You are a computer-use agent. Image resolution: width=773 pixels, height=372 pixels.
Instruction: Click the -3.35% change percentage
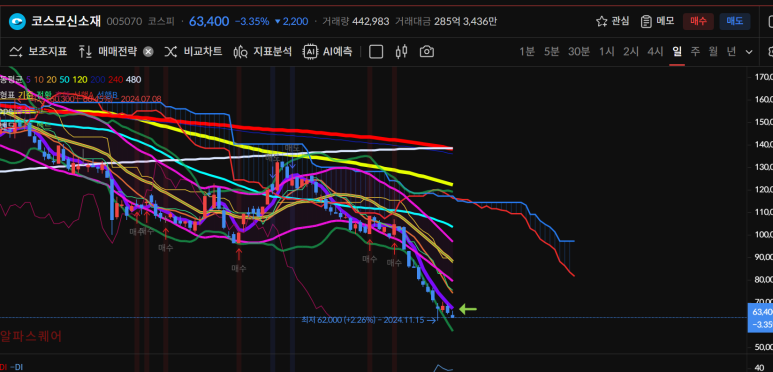(x=252, y=22)
